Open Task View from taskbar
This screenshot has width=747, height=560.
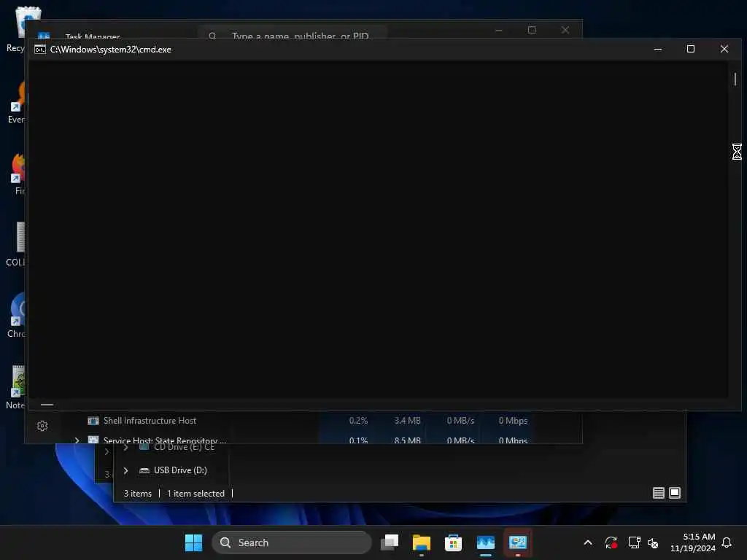390,542
